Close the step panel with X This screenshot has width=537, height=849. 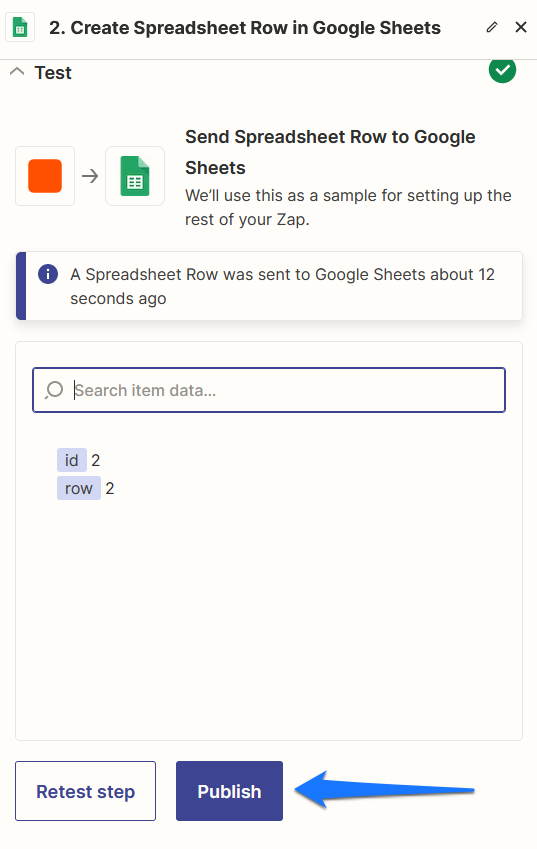click(x=521, y=27)
